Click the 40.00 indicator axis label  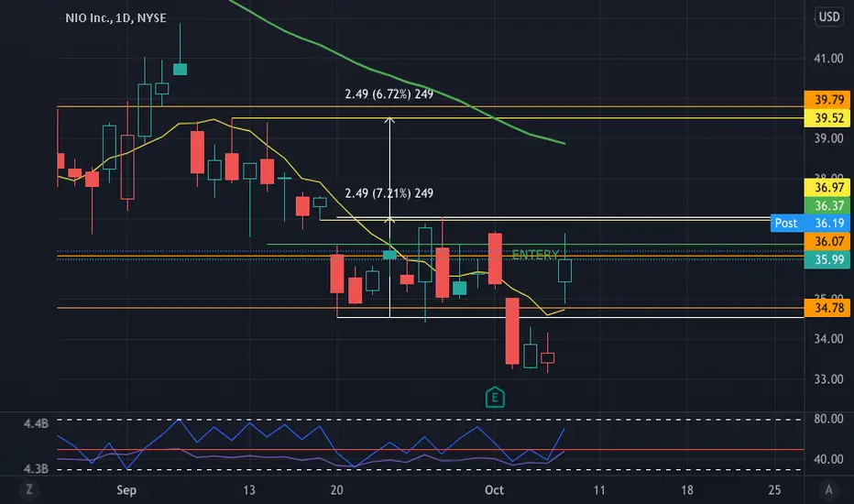pos(828,459)
